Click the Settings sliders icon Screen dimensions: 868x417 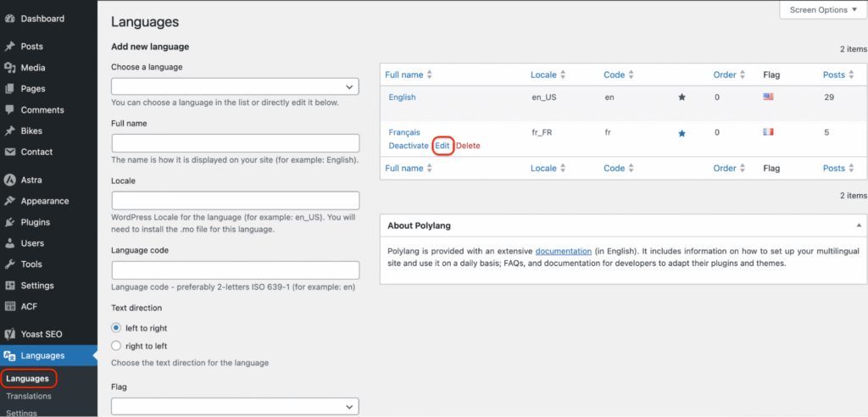[9, 286]
